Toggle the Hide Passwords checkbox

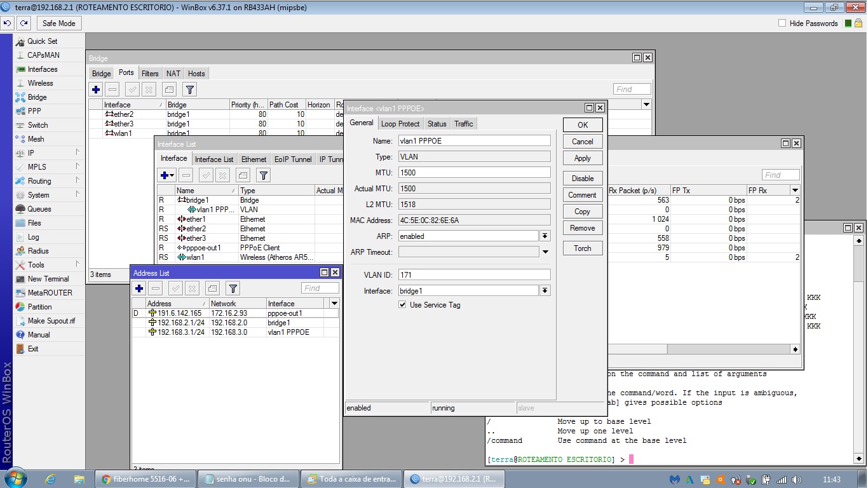[782, 24]
